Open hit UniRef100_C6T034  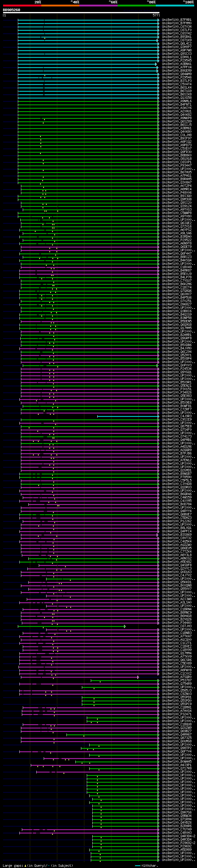click(x=177, y=26)
